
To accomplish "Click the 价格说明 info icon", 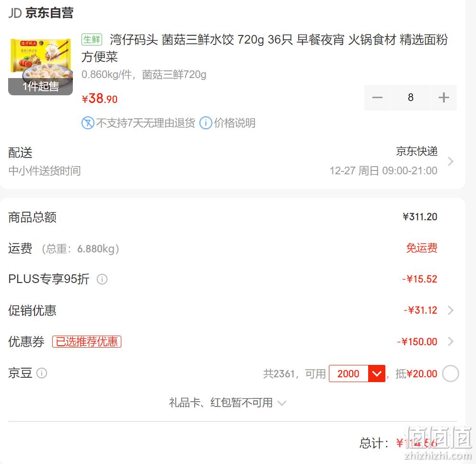I will (x=206, y=123).
